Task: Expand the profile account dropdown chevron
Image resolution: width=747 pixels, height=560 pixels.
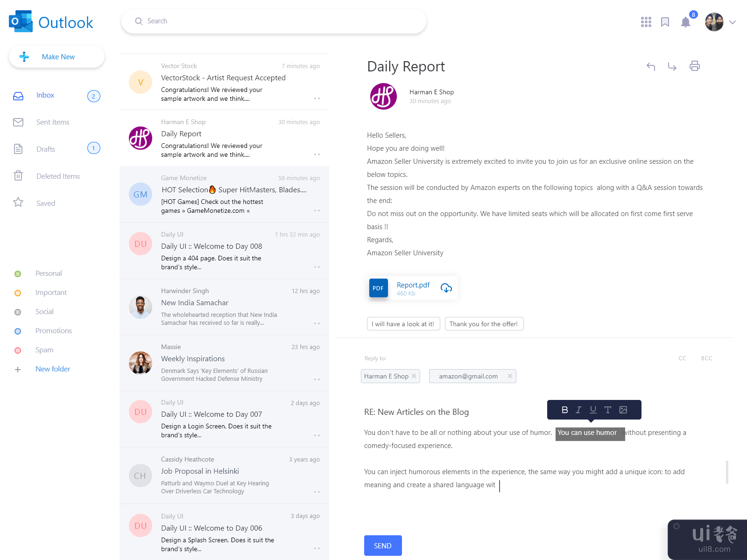Action: 733,22
